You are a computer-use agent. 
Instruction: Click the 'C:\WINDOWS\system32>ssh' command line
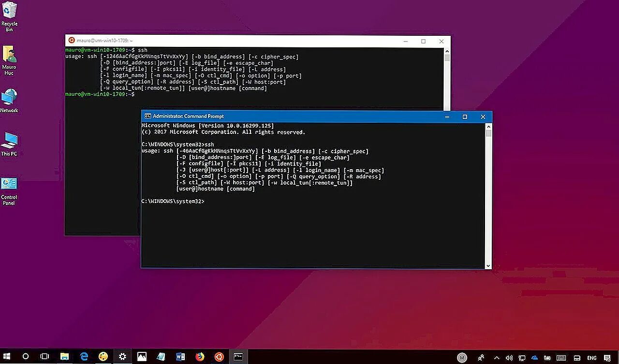(177, 145)
